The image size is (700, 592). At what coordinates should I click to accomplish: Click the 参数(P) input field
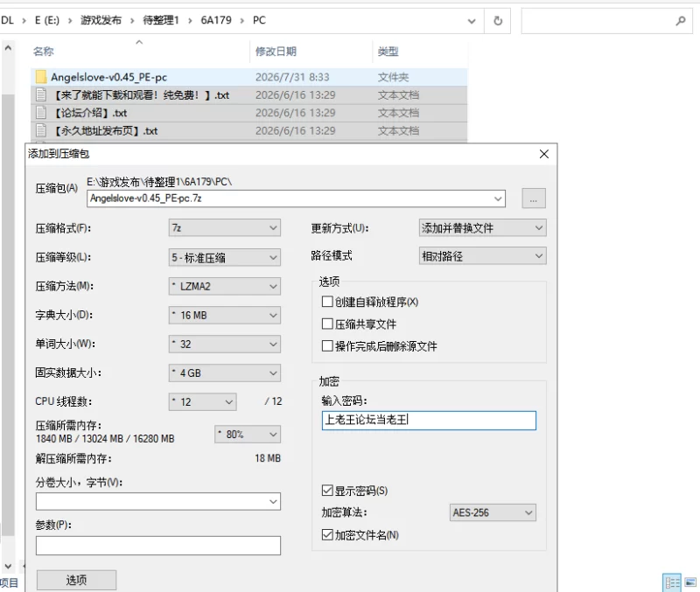pos(158,546)
